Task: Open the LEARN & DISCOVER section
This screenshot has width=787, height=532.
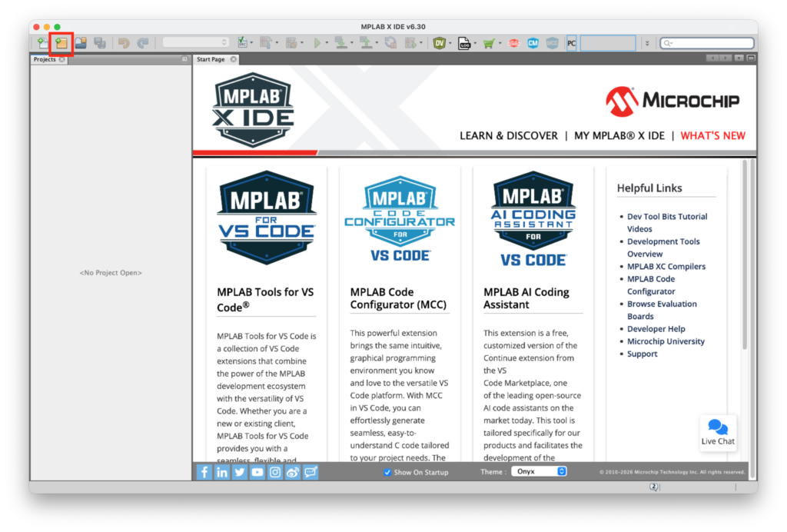Action: [509, 135]
